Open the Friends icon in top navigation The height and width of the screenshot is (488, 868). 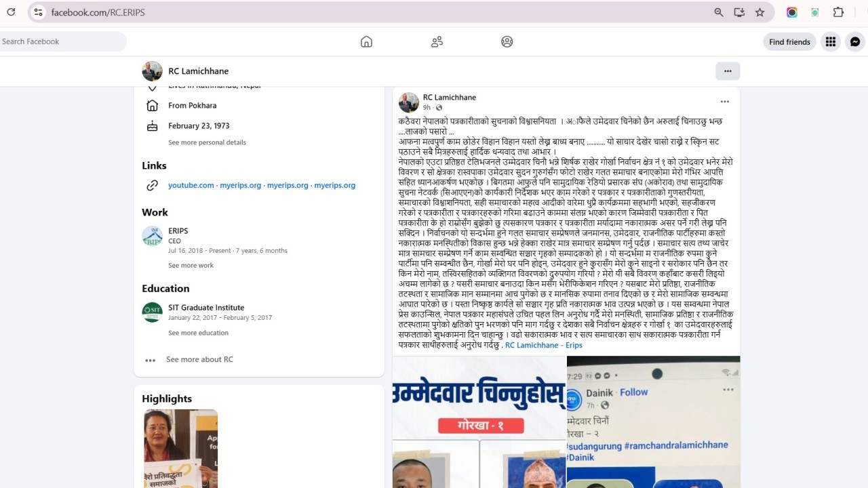click(437, 42)
